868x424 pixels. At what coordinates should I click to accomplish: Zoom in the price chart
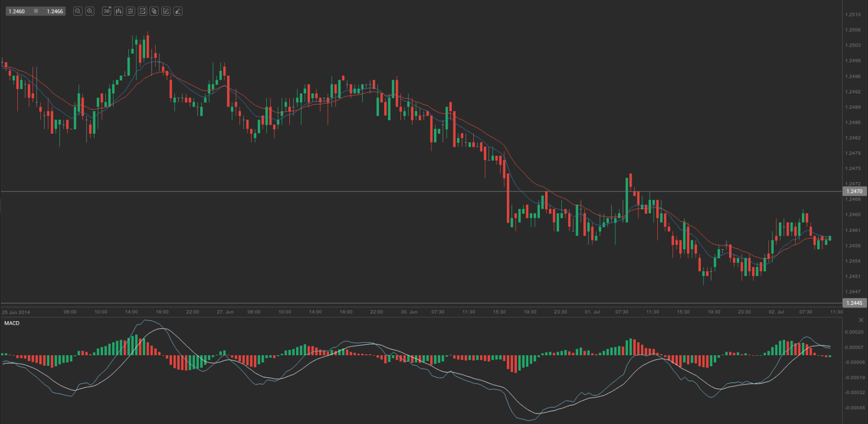pos(90,11)
